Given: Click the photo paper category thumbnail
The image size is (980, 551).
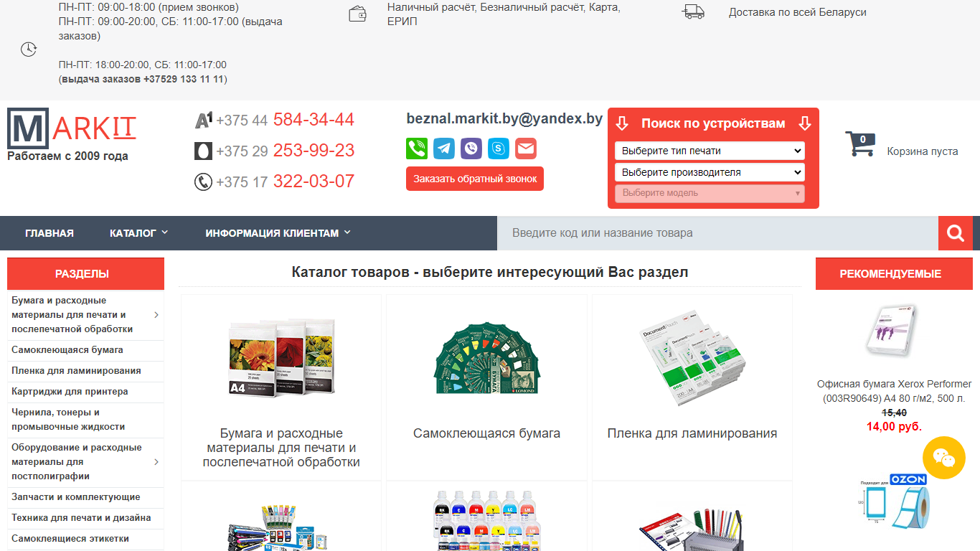Looking at the screenshot, I should (281, 357).
